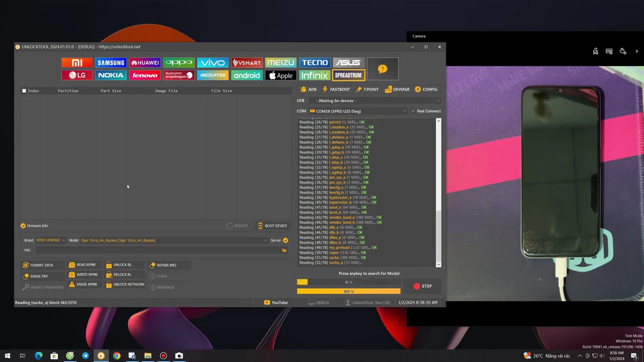Select the ASUS brand icon
This screenshot has width=644, height=362.
tap(349, 63)
